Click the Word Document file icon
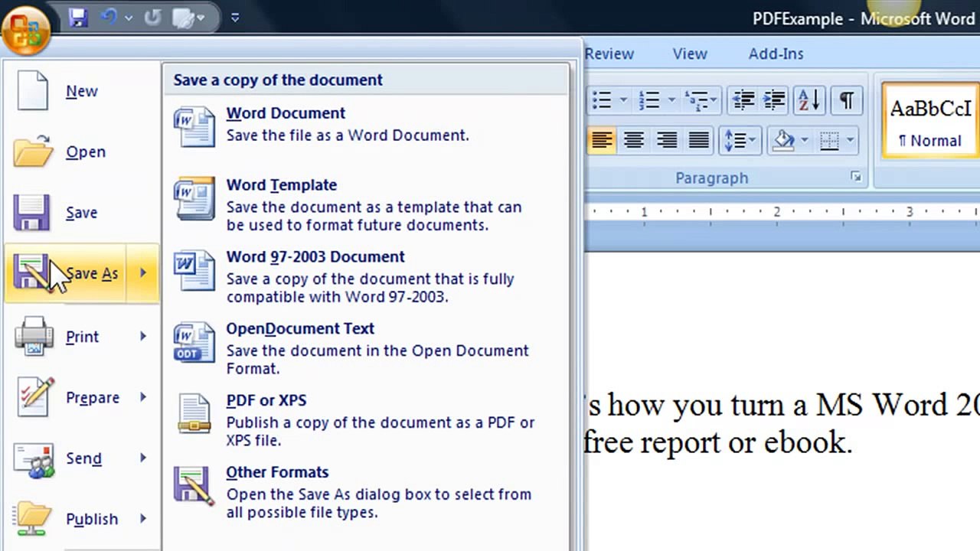Screen dimensions: 980x551 point(194,126)
